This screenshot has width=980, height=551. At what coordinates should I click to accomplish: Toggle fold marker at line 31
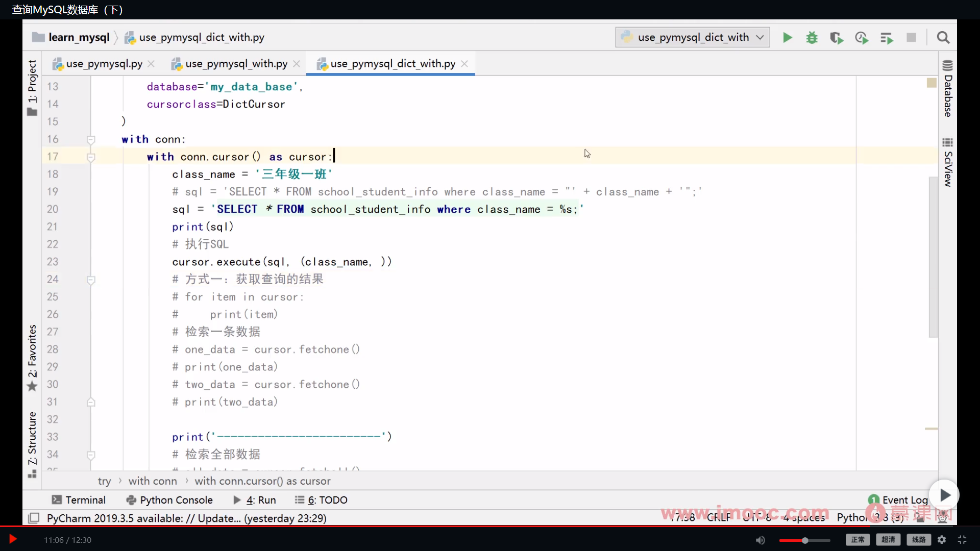pos(91,402)
